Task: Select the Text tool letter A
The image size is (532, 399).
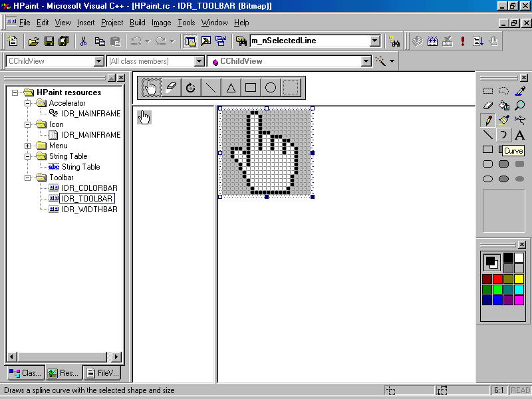Action: [520, 135]
